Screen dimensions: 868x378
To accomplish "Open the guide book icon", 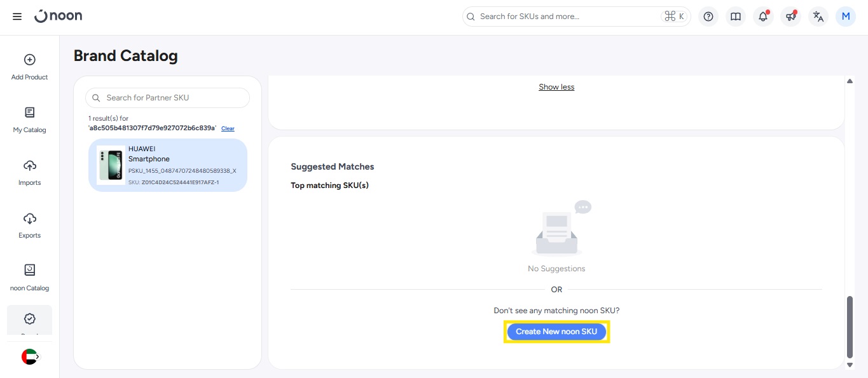I will [736, 17].
